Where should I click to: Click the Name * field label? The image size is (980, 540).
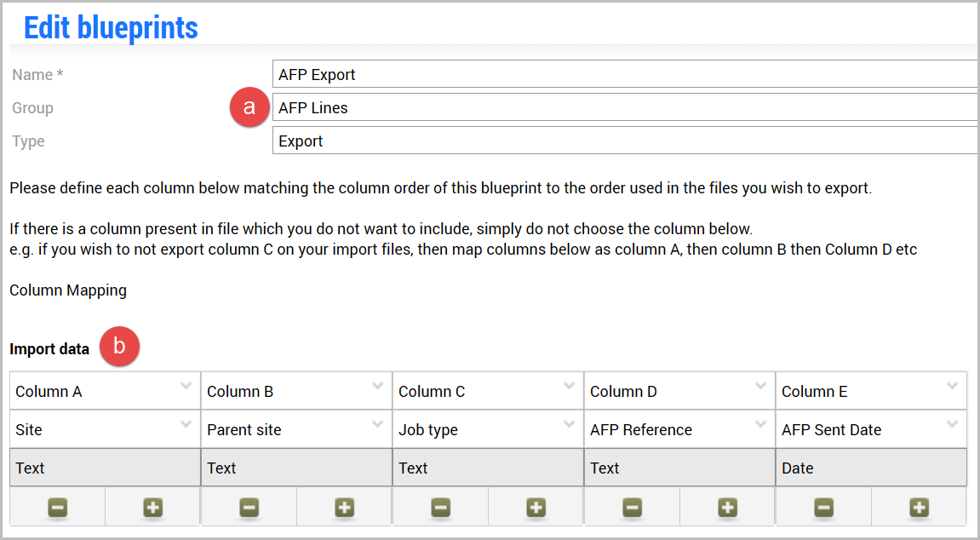coord(37,74)
